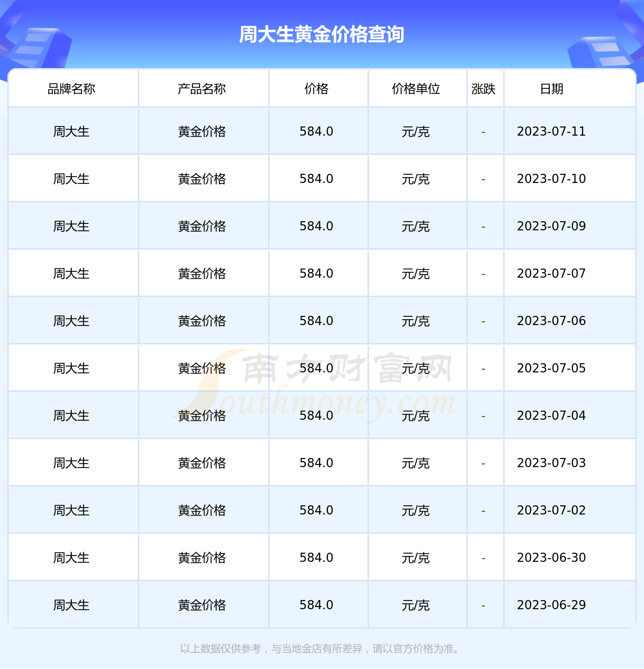The height and width of the screenshot is (669, 644).
Task: Click 元/克 unit in 2023-07-10 row
Action: pyautogui.click(x=416, y=179)
